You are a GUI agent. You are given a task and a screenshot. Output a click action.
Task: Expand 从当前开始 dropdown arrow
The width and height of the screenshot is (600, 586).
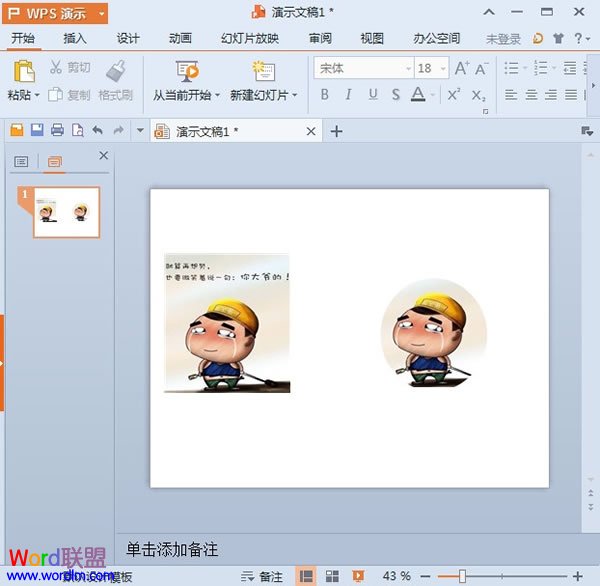click(217, 95)
